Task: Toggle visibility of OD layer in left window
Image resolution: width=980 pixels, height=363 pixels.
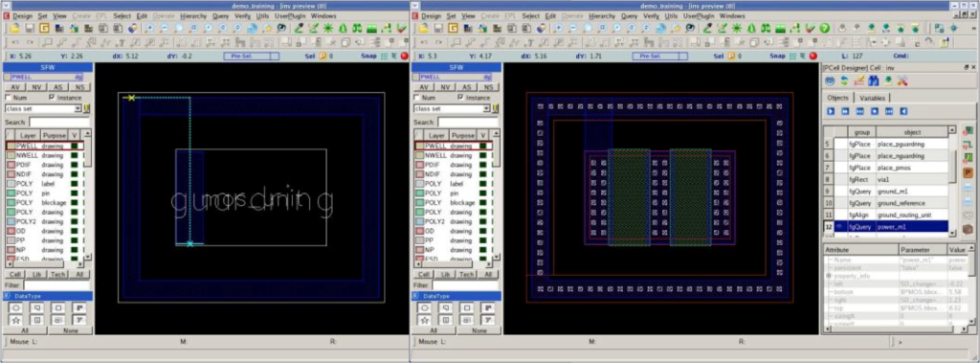Action: pyautogui.click(x=75, y=231)
